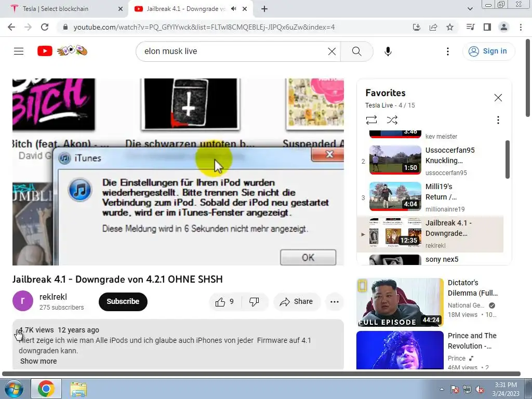Close the Tesla browser tab
Image resolution: width=532 pixels, height=399 pixels.
click(x=120, y=9)
